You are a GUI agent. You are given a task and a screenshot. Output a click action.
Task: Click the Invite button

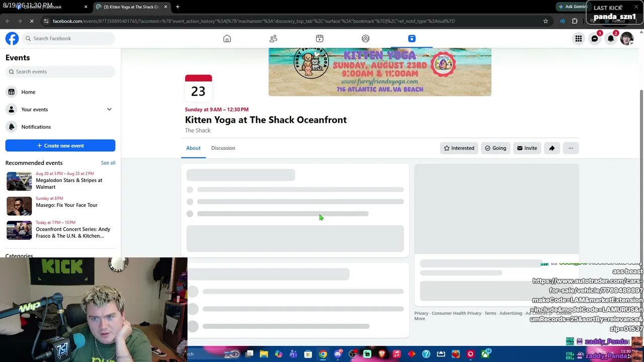pyautogui.click(x=527, y=148)
